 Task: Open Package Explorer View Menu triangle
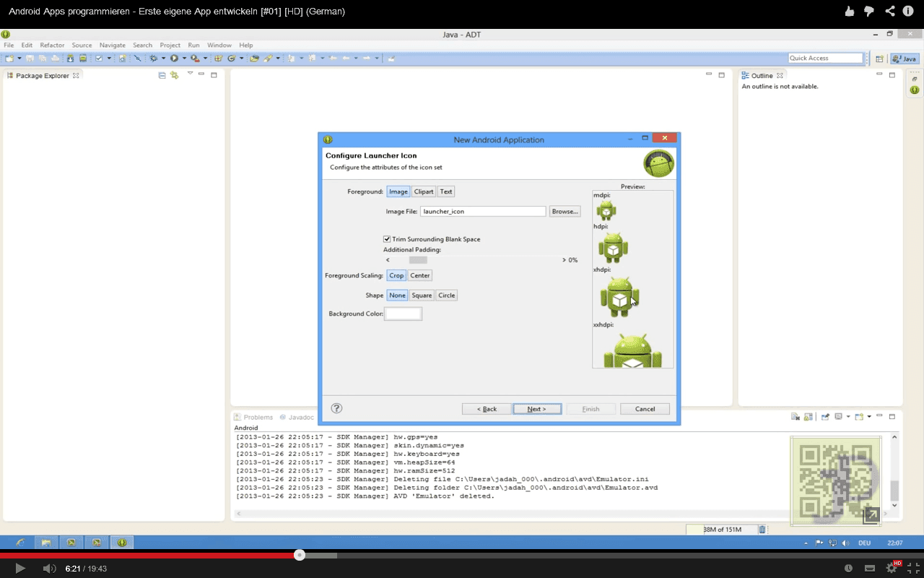pyautogui.click(x=190, y=74)
